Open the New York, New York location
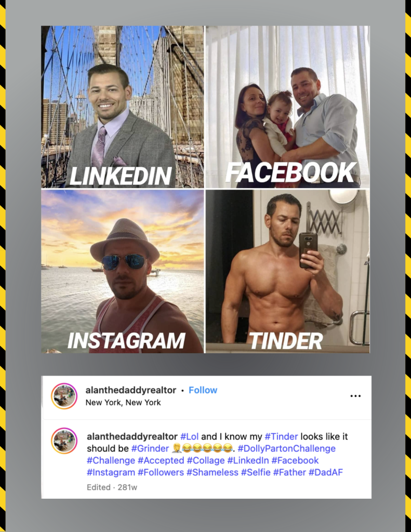The image size is (411, 532). (123, 403)
